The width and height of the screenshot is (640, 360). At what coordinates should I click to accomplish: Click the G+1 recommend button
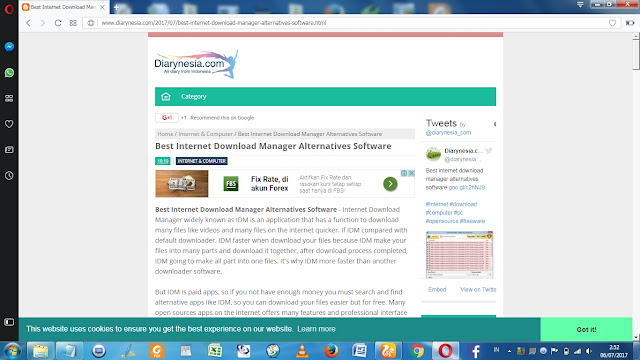pos(167,118)
